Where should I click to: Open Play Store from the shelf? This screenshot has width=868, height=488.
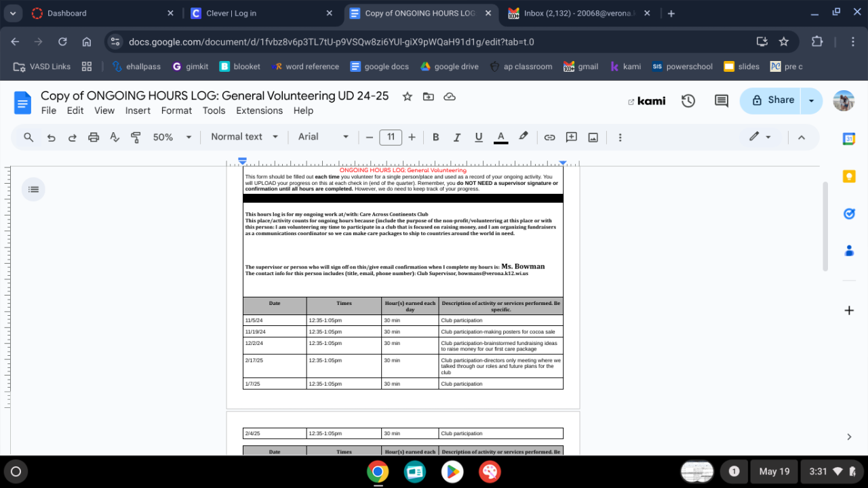(452, 471)
